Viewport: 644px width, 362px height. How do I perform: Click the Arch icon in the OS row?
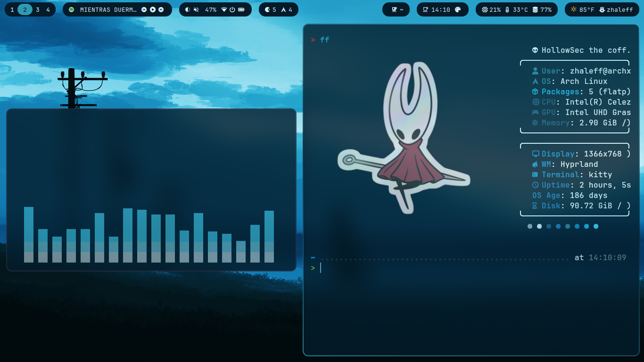[535, 81]
